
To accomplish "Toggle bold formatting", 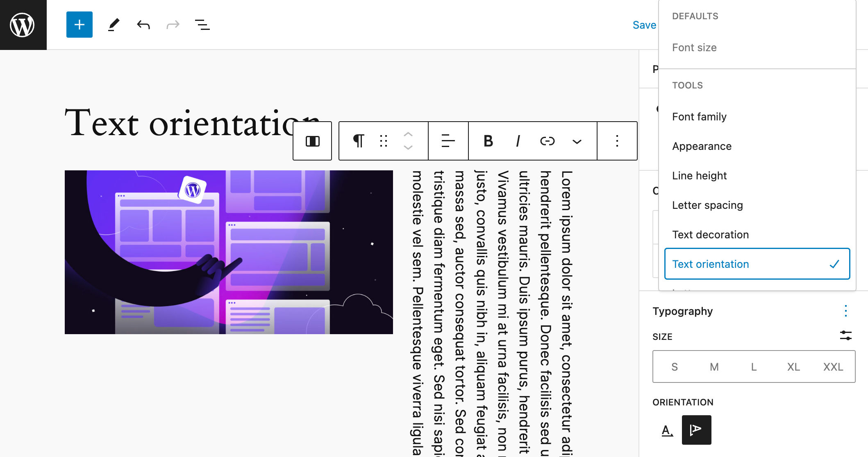I will 488,141.
